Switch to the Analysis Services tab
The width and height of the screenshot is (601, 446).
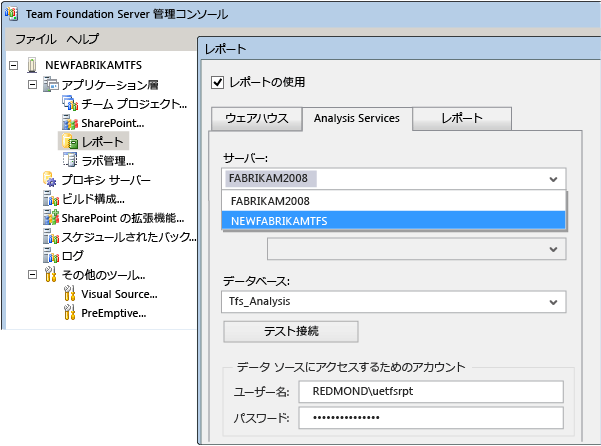click(357, 118)
